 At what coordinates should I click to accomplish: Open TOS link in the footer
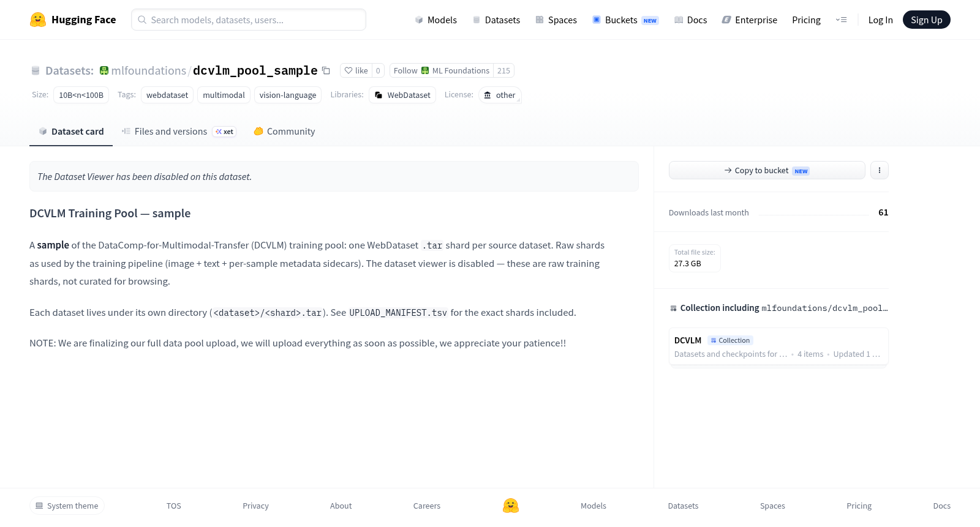pos(174,506)
